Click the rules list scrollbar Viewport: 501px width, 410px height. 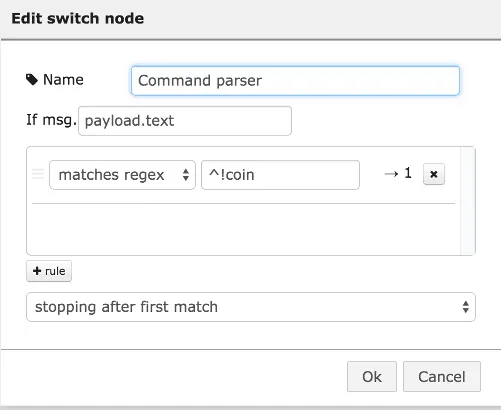pos(468,201)
